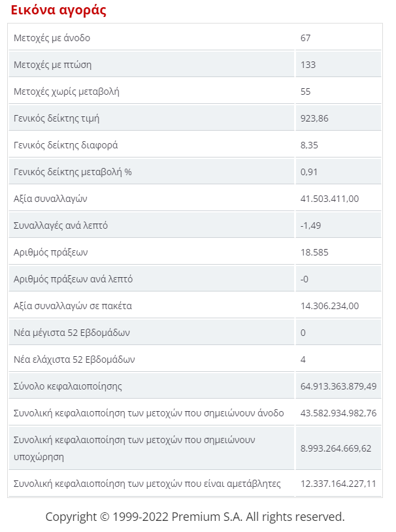The height and width of the screenshot is (532, 396).
Task: Select the 'Συναλλαγές ανά λεπτό' row
Action: pyautogui.click(x=195, y=225)
